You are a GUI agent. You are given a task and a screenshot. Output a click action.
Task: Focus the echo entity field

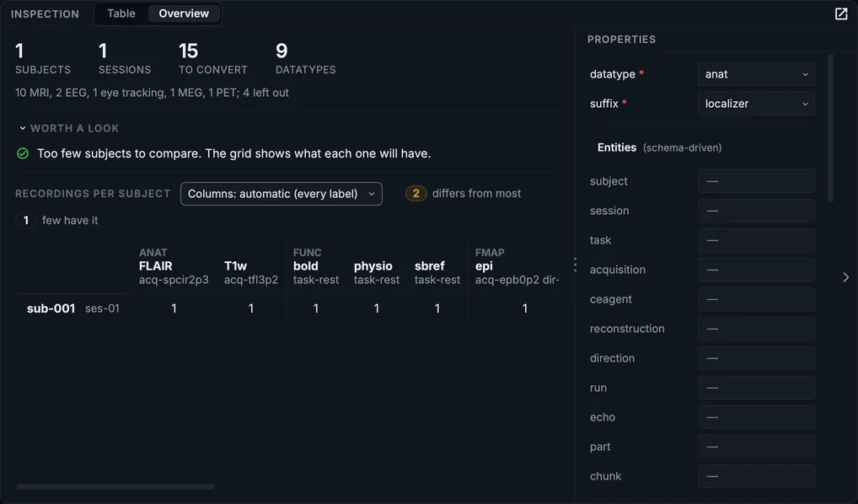[756, 417]
